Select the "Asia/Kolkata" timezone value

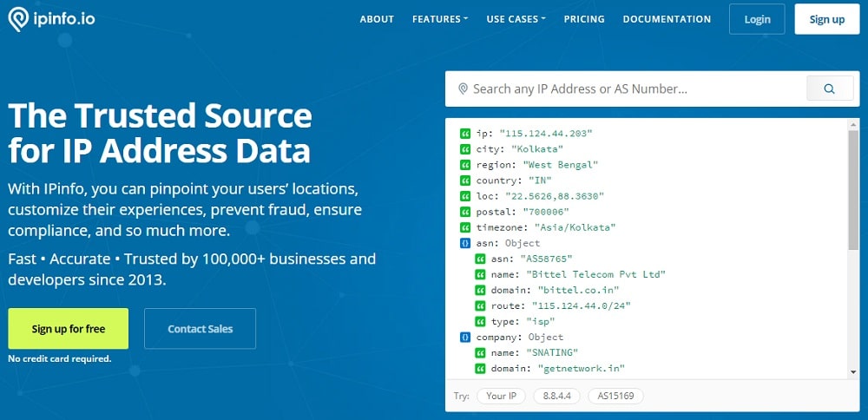(575, 227)
